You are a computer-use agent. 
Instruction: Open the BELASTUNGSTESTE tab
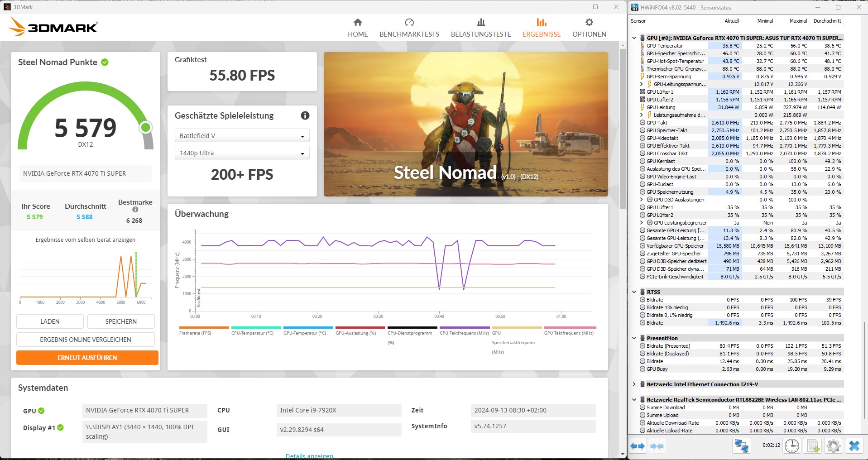pos(481,28)
